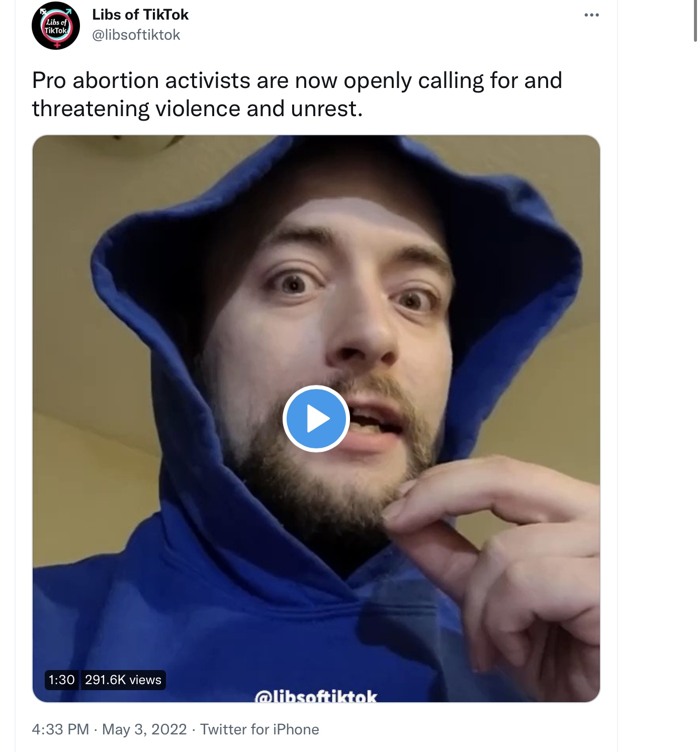The image size is (700, 752).
Task: Open the @libsoftiktok handle under the display name
Action: point(136,35)
